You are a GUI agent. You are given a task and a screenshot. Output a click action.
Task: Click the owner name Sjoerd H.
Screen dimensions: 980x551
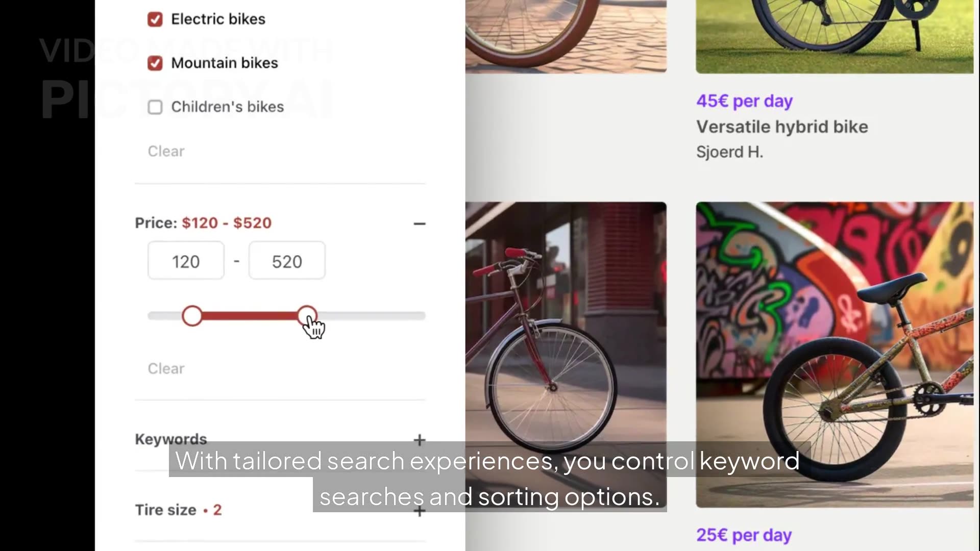click(729, 152)
